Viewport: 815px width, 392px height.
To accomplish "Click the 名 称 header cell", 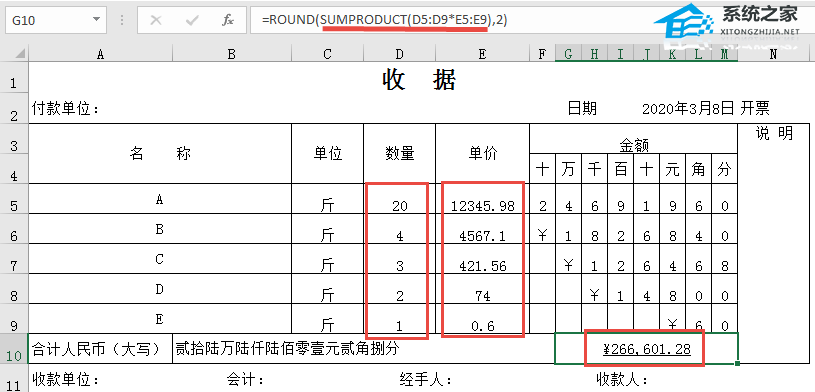I will tap(160, 153).
